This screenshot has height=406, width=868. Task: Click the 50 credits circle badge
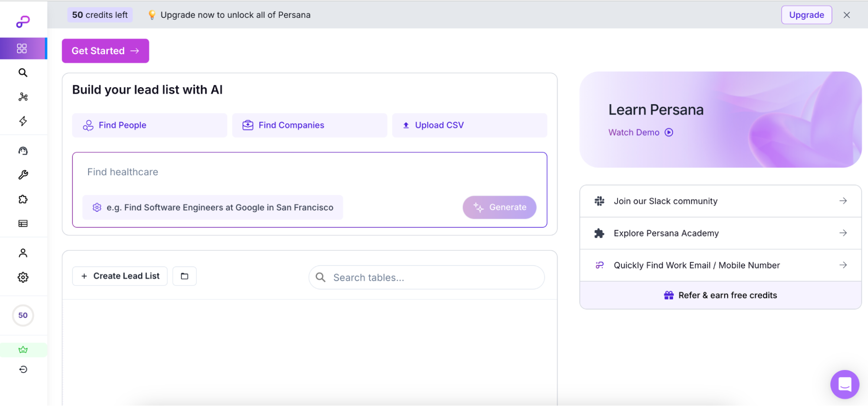point(23,315)
